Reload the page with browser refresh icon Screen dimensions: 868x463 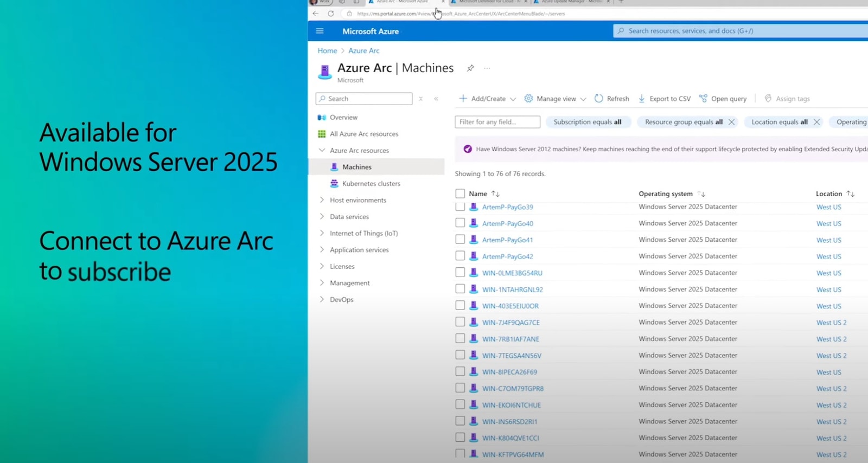point(330,14)
